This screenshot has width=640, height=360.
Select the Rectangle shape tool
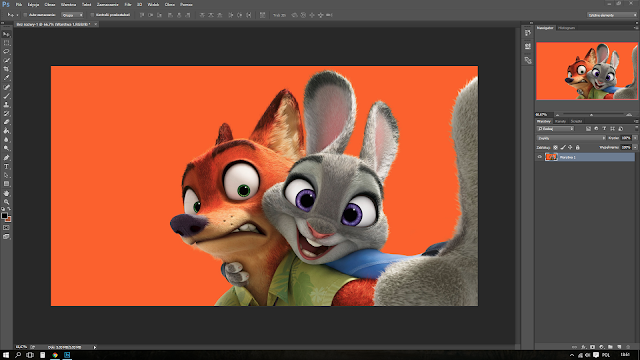6,184
